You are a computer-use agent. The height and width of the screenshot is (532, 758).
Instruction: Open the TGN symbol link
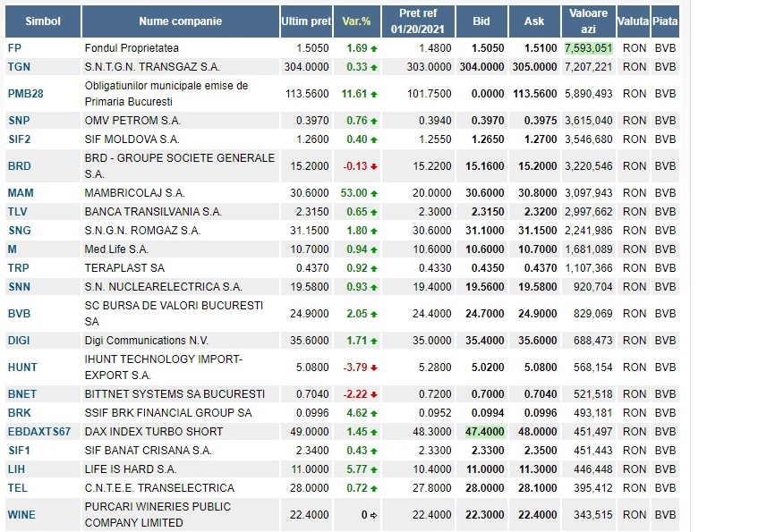(19, 67)
